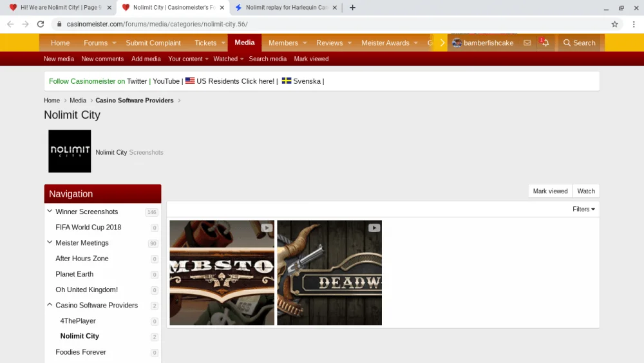Open the alerts bell icon
This screenshot has width=644, height=363.
point(545,43)
